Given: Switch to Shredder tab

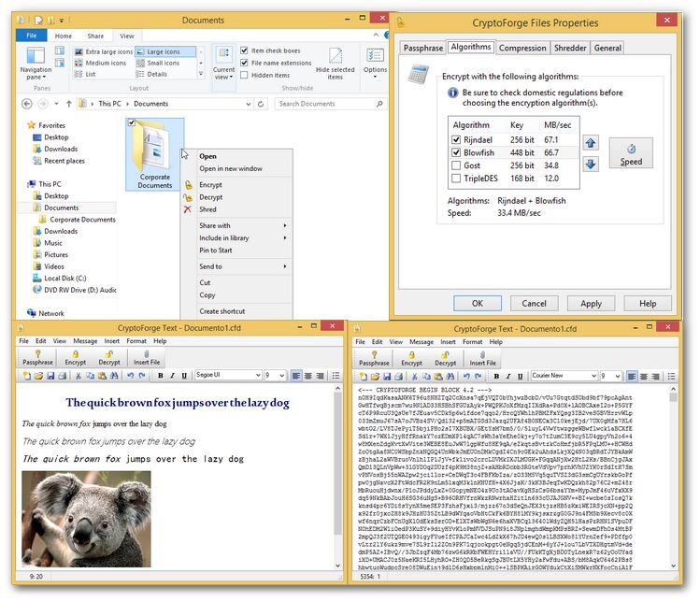Looking at the screenshot, I should [x=570, y=48].
